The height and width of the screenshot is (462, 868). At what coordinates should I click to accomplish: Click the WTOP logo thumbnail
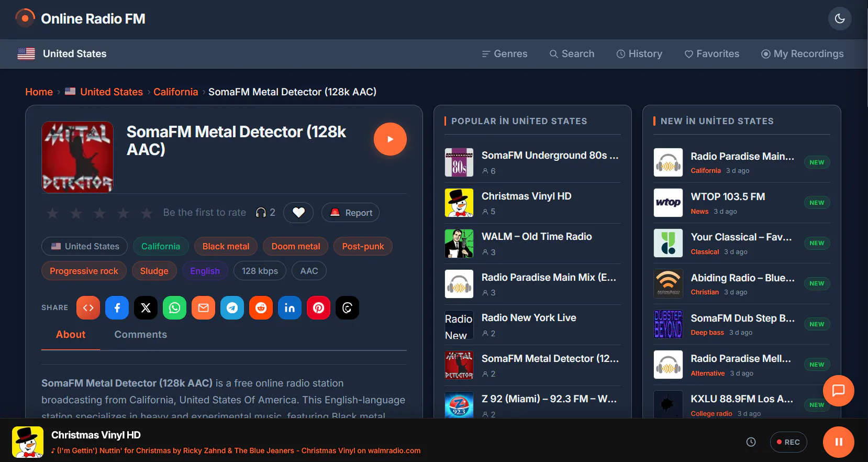tap(668, 203)
